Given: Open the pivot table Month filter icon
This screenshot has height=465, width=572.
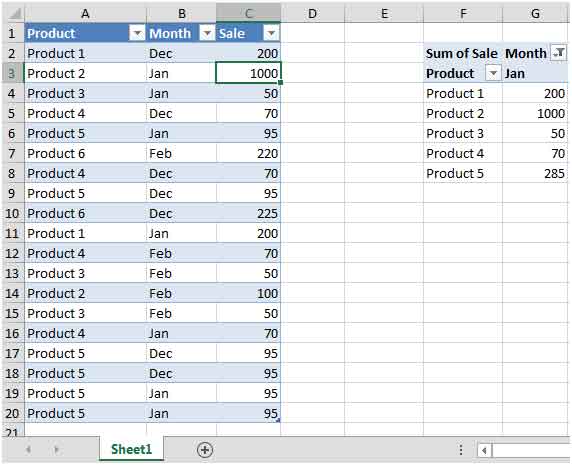Looking at the screenshot, I should click(559, 53).
